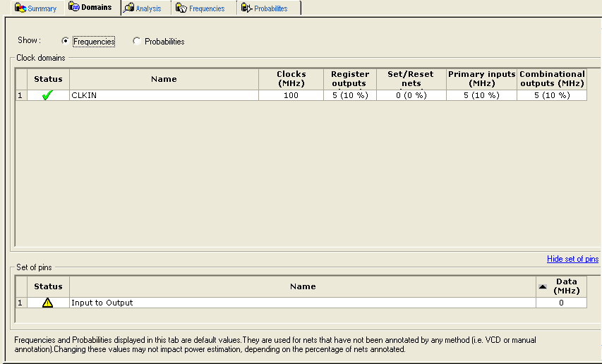Select the Probabilities radio button
602x364 pixels.
137,41
